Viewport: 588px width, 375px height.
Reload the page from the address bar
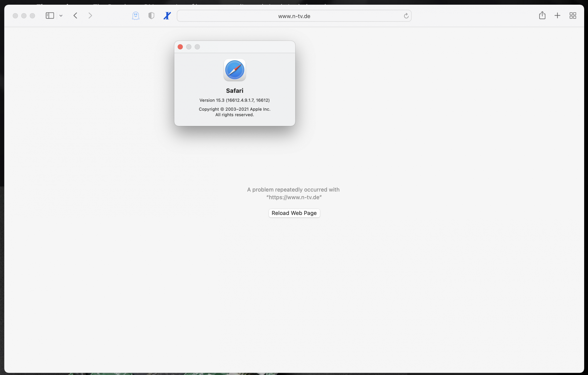[406, 16]
